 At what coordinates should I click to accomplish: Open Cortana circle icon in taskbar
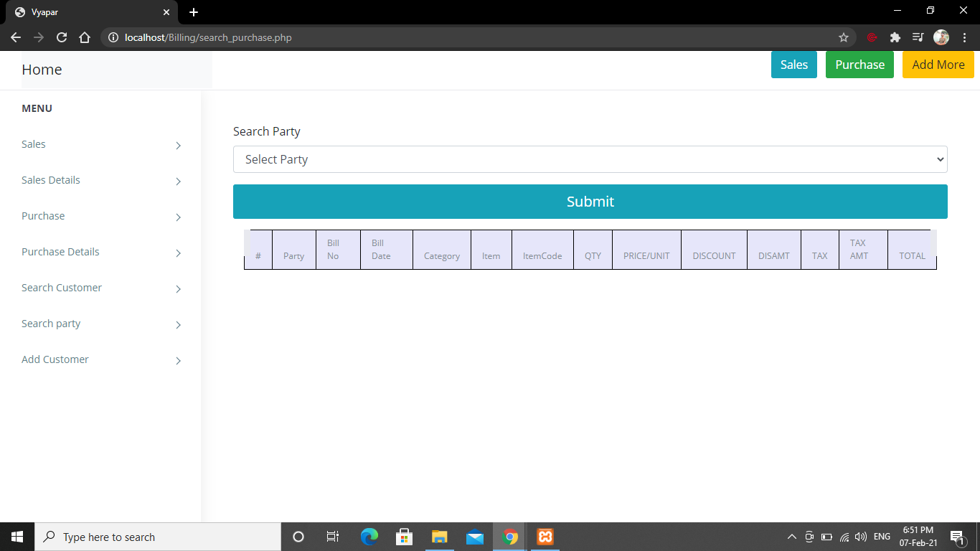coord(298,537)
